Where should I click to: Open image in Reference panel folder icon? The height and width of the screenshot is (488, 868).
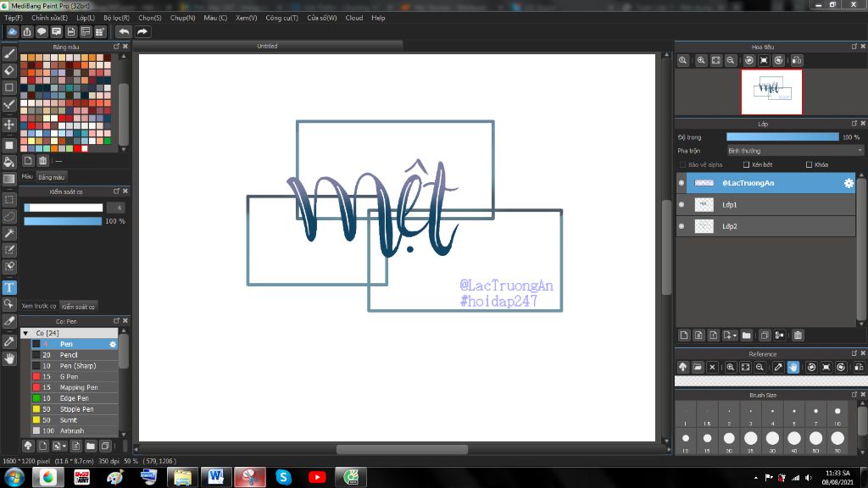tap(698, 367)
